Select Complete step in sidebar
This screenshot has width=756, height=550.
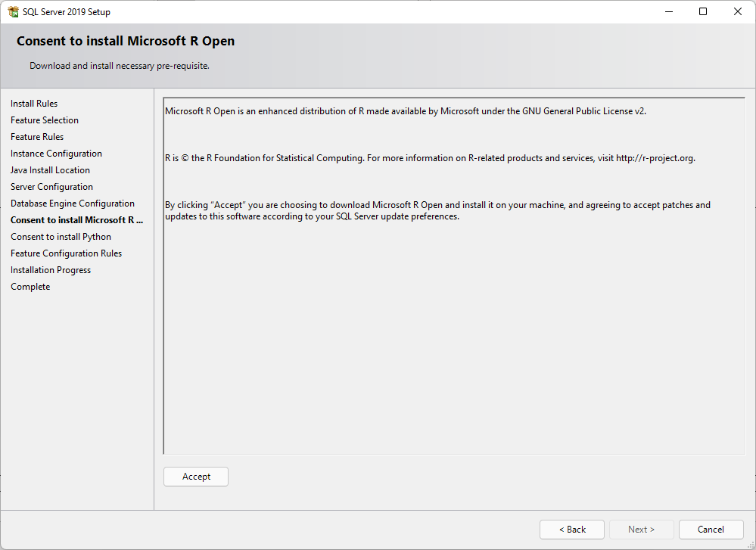point(30,286)
